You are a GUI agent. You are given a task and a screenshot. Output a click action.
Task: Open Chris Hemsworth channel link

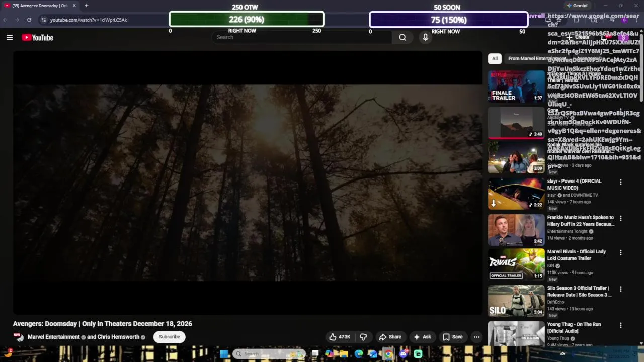click(x=118, y=337)
